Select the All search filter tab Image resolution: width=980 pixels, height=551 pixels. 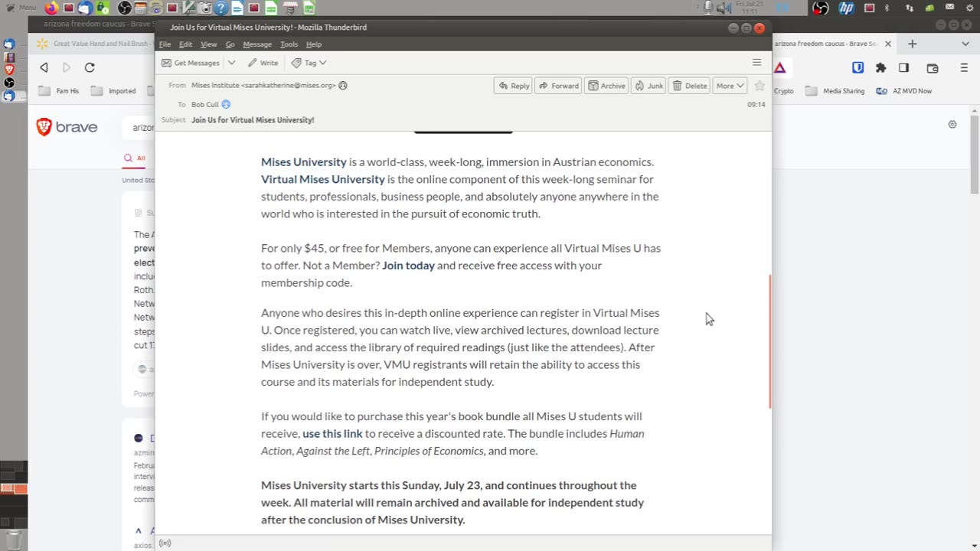pyautogui.click(x=135, y=158)
